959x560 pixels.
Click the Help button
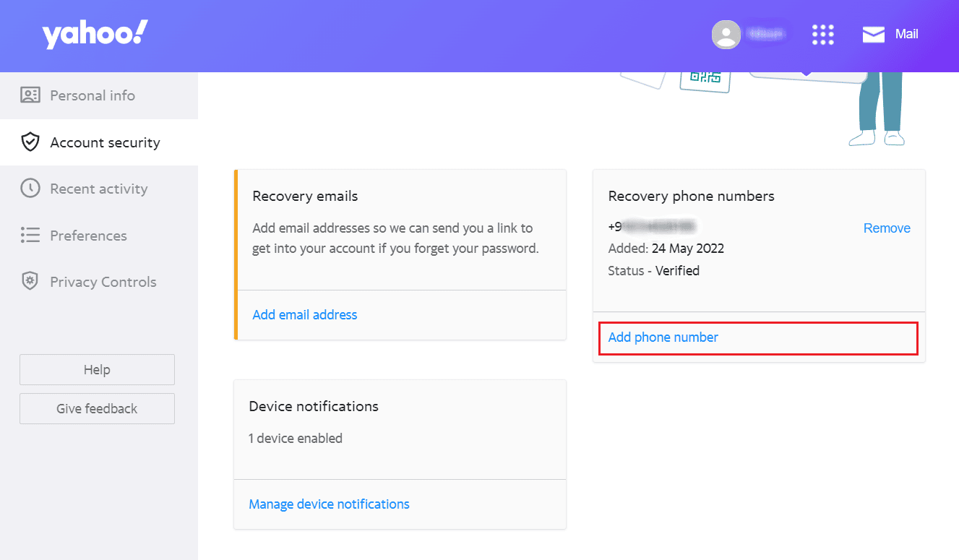pyautogui.click(x=96, y=369)
